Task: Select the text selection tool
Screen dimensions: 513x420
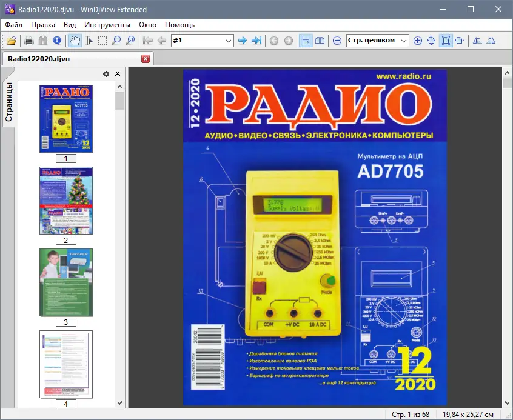Action: pyautogui.click(x=89, y=41)
